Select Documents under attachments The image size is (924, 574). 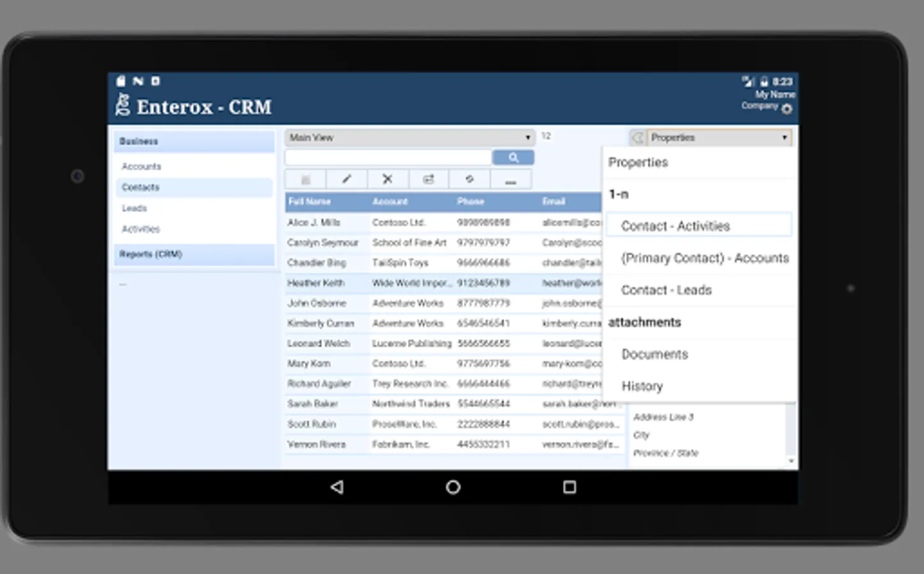pyautogui.click(x=700, y=354)
